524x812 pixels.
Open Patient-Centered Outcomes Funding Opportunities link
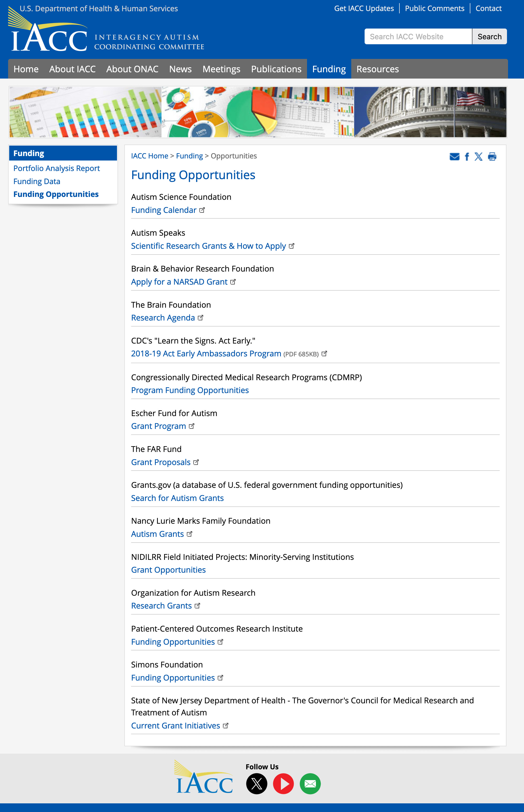(173, 642)
